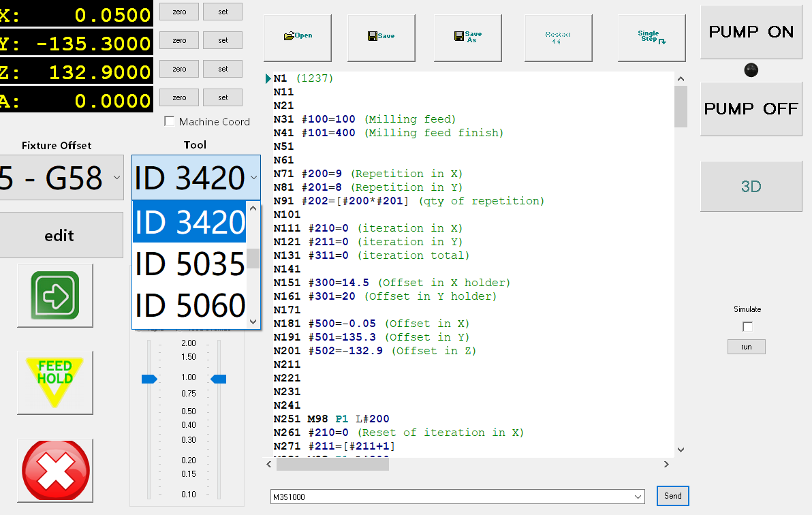Screen dimensions: 812x515
Task: Tick the Simulate checkbox
Action: (x=747, y=326)
